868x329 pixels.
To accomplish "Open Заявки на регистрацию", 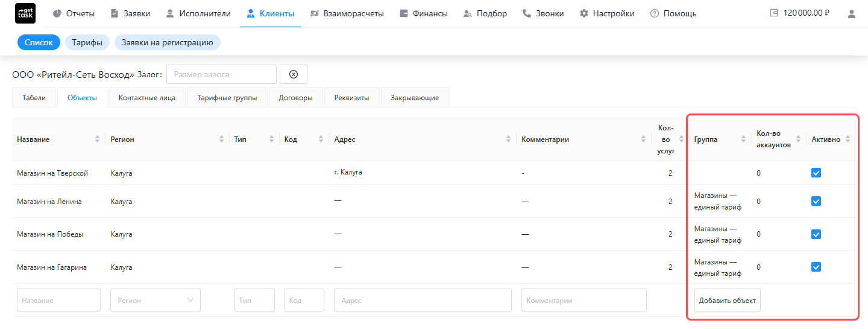I will [168, 42].
